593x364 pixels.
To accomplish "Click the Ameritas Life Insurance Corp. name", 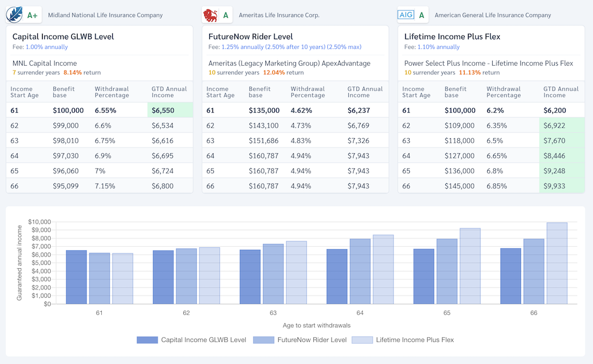I will (x=279, y=15).
